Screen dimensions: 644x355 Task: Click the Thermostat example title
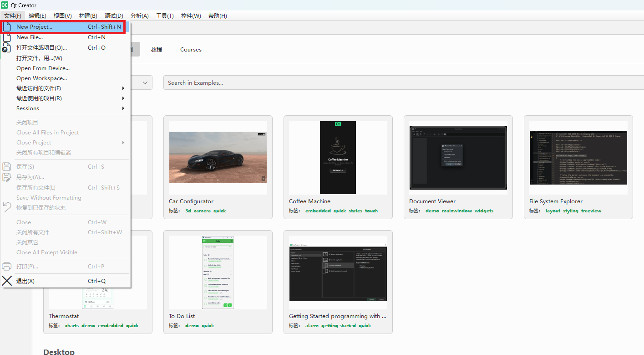pyautogui.click(x=64, y=316)
